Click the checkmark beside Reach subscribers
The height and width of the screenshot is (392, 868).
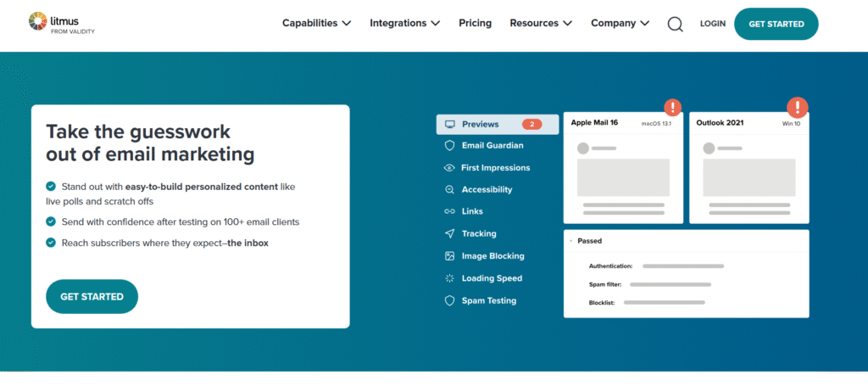click(51, 243)
